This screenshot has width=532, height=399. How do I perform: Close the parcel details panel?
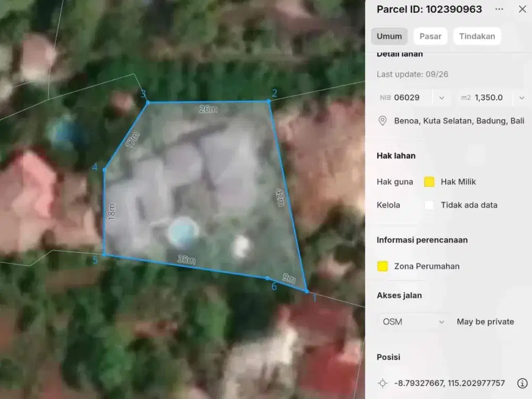[x=522, y=9]
